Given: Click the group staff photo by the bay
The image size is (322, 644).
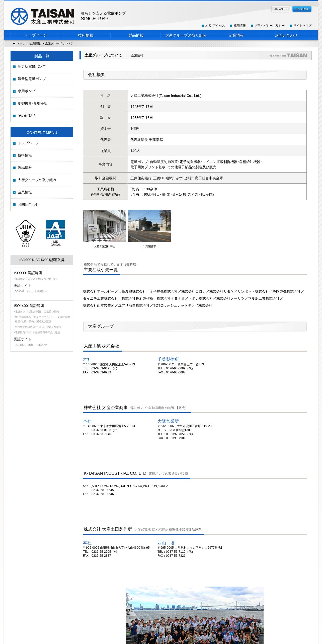Looking at the screenshot, I should tap(195, 615).
